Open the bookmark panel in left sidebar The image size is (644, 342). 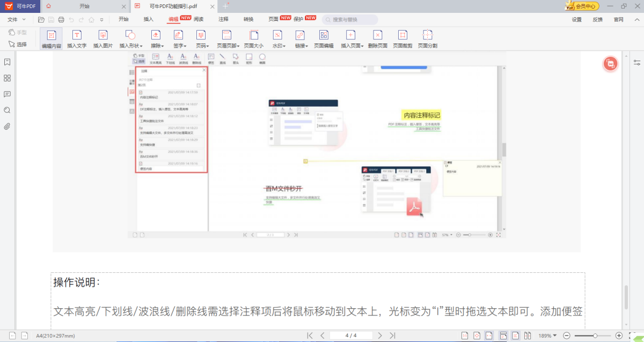(8, 62)
